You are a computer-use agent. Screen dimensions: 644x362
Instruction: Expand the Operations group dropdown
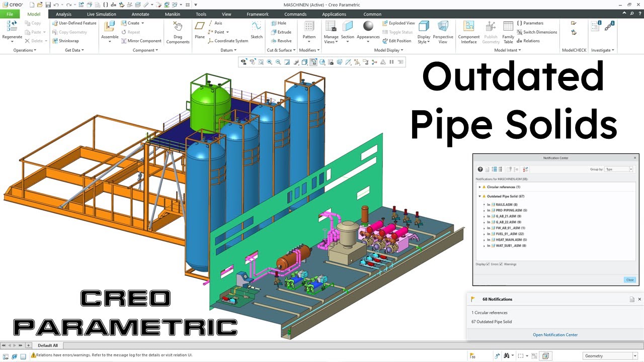tap(25, 50)
